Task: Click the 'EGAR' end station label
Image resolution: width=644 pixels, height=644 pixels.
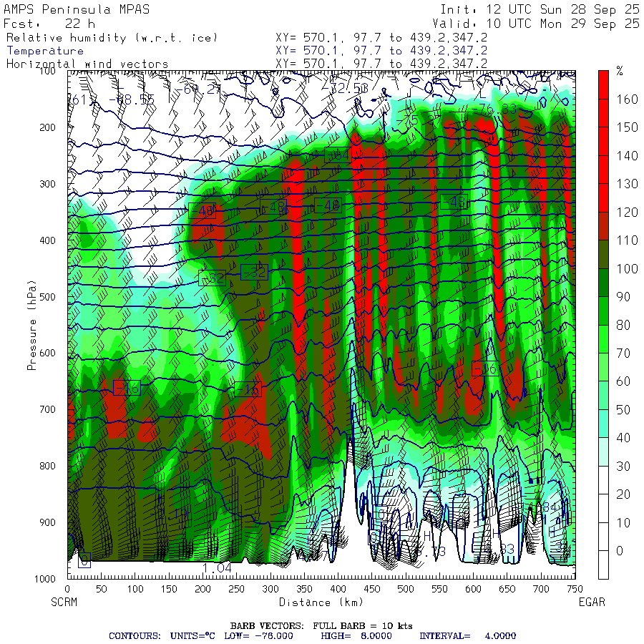Action: point(592,602)
